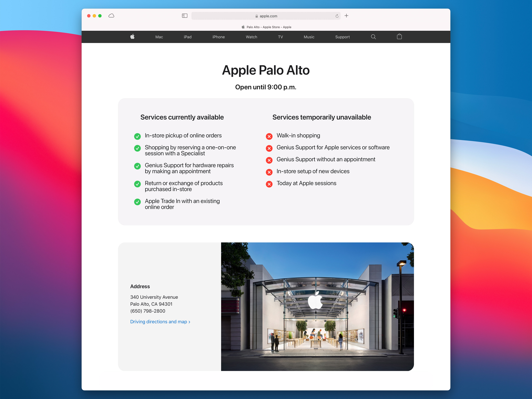The width and height of the screenshot is (532, 399).
Task: Click the store phone number (650) 798-2800
Action: 148,311
